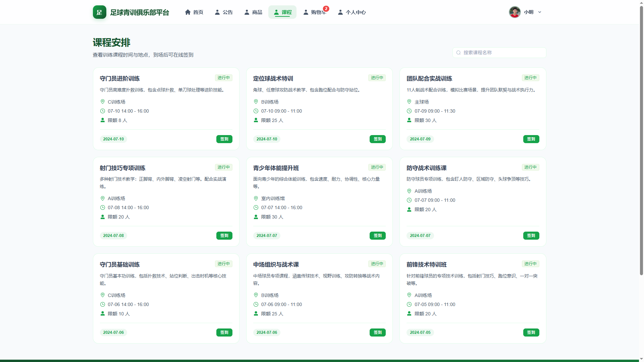Click clock icon in 守门员进阶训练 card

pyautogui.click(x=103, y=111)
